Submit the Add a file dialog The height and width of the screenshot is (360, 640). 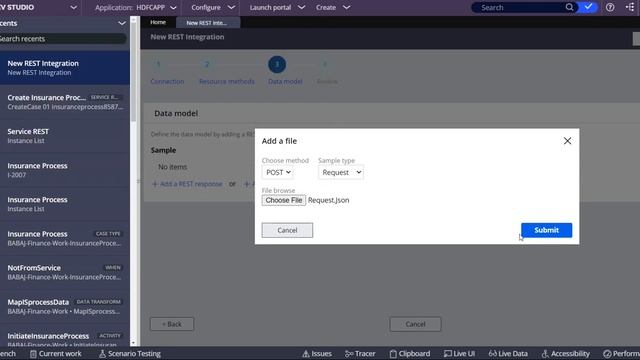point(546,230)
